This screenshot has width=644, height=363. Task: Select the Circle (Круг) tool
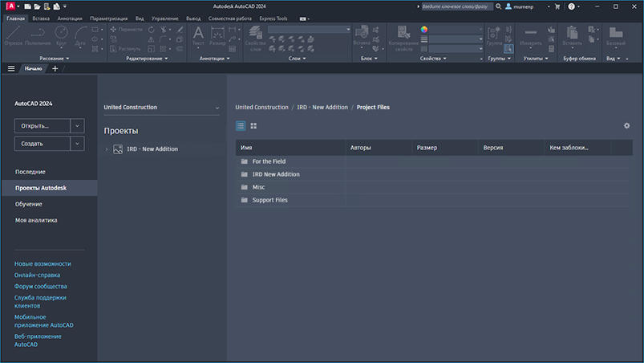[x=61, y=35]
